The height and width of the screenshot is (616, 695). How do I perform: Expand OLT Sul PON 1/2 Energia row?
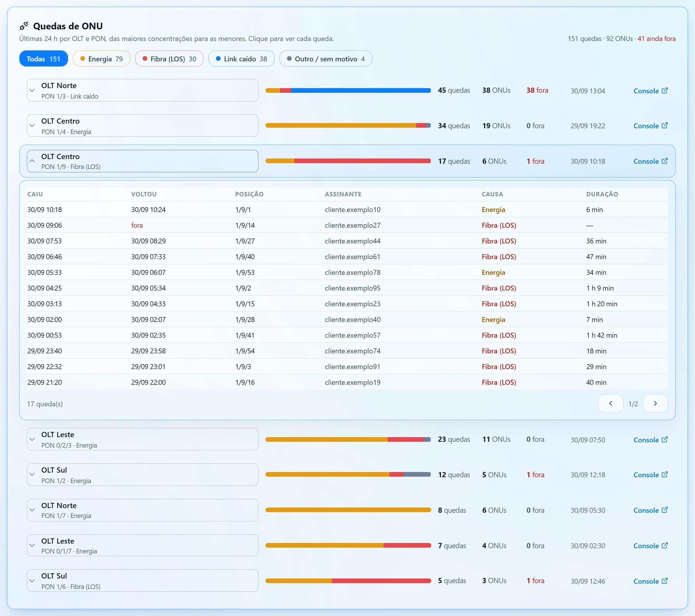(x=143, y=475)
